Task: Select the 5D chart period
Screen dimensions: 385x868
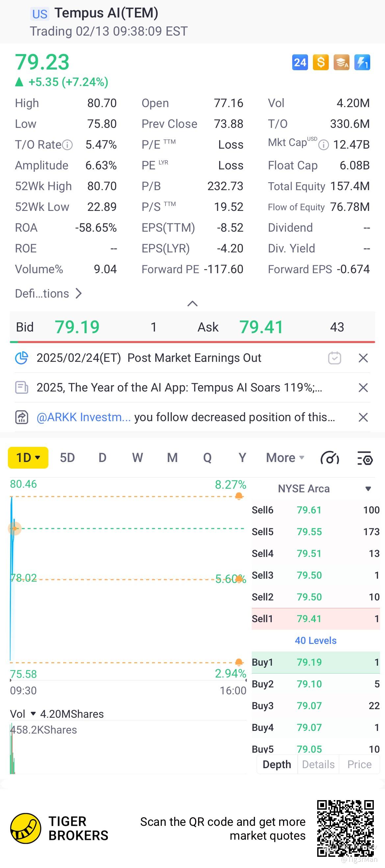Action: (x=67, y=458)
